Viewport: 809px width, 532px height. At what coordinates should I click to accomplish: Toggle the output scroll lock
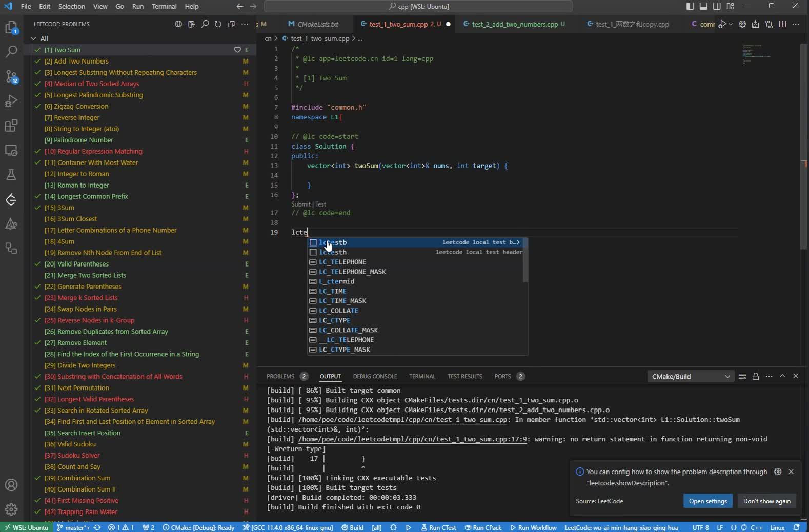756,376
